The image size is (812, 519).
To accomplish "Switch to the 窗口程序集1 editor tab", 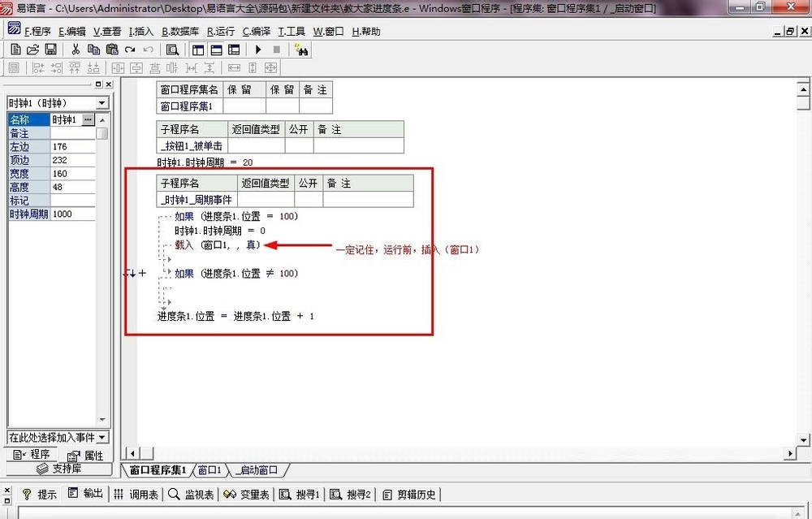I will point(158,470).
